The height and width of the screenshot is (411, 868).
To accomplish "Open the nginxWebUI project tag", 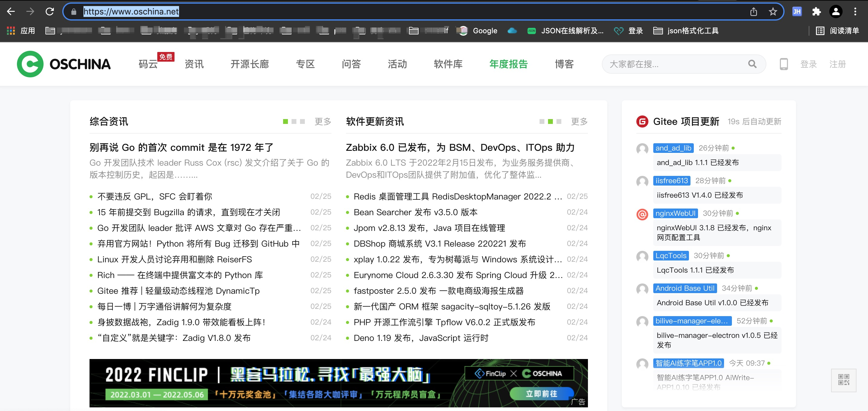I will pyautogui.click(x=675, y=213).
